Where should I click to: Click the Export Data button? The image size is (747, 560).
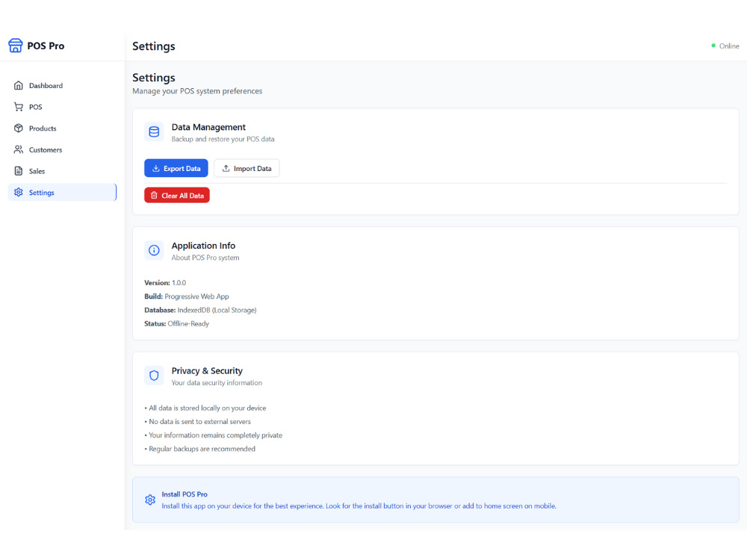coord(176,168)
